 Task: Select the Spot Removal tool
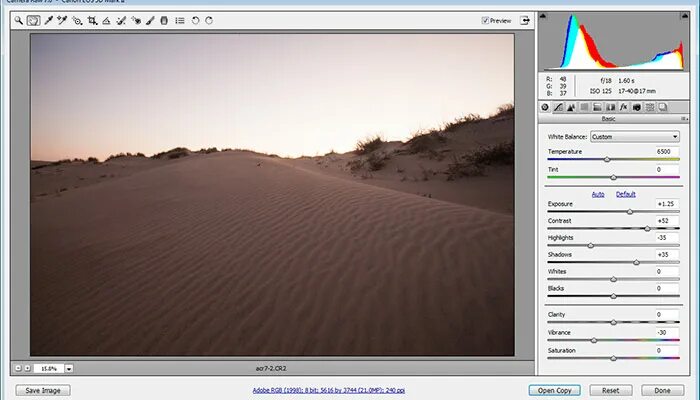click(121, 21)
